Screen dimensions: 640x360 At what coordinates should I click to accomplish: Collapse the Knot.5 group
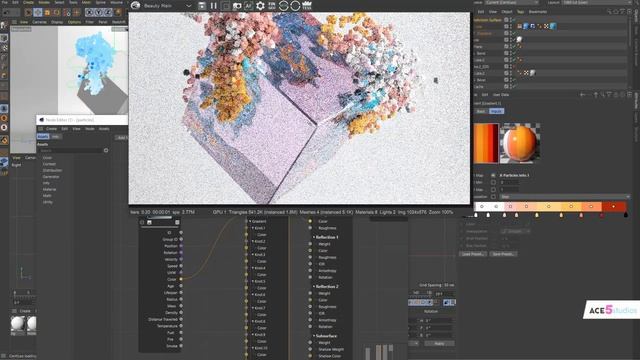pyautogui.click(x=253, y=281)
